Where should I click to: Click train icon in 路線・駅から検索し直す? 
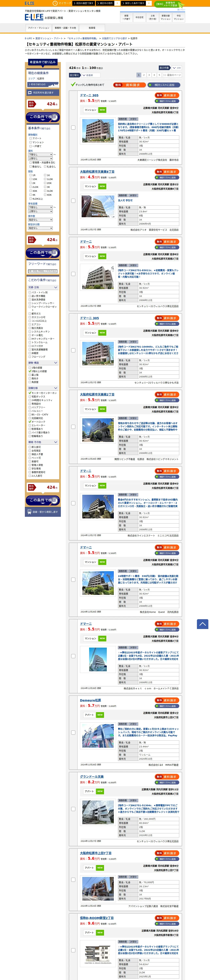pos(29,512)
